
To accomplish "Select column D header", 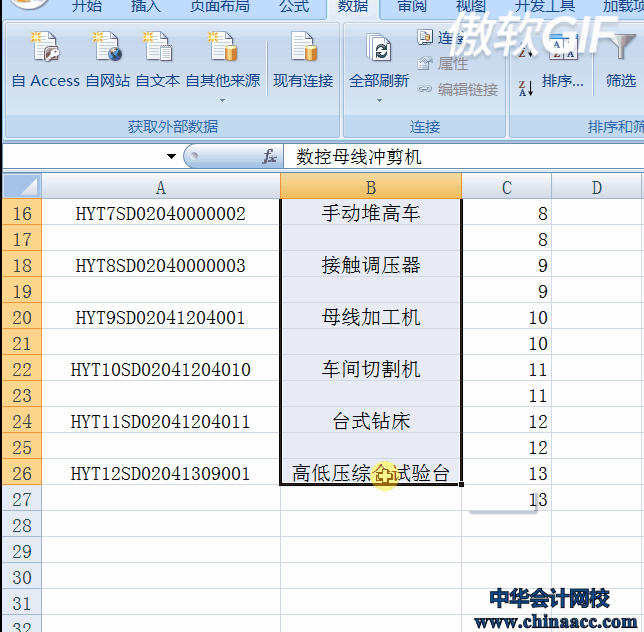I will pos(596,187).
